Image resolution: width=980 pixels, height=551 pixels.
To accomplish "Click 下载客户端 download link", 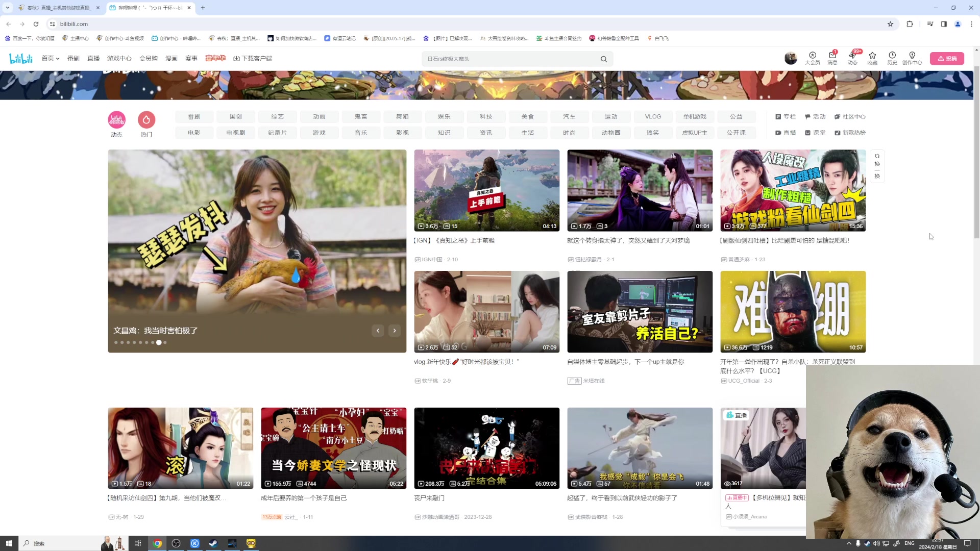I will [253, 59].
